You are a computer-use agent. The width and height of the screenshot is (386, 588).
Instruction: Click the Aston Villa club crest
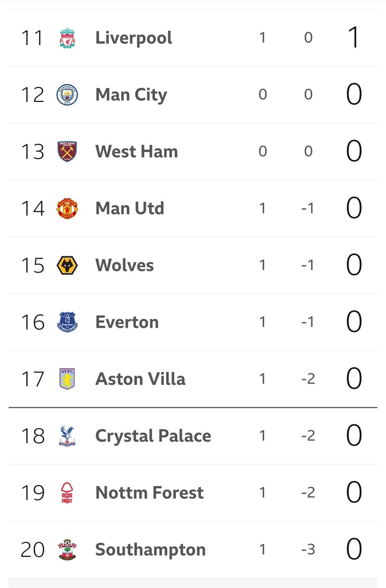(68, 379)
